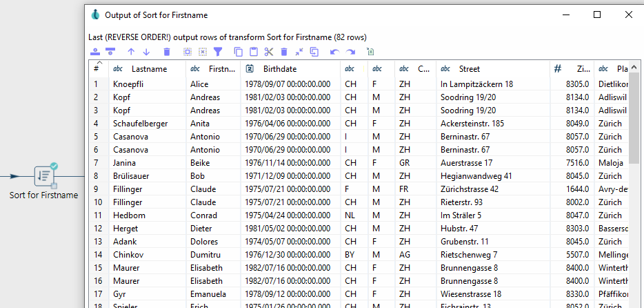This screenshot has width=644, height=308.
Task: Open preview grid badge on Sort transform
Action: [x=54, y=186]
